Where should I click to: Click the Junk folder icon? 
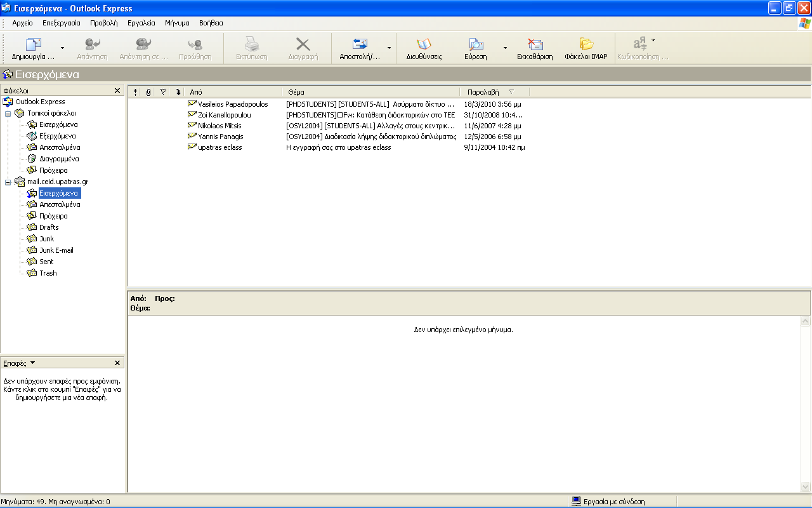click(x=32, y=239)
